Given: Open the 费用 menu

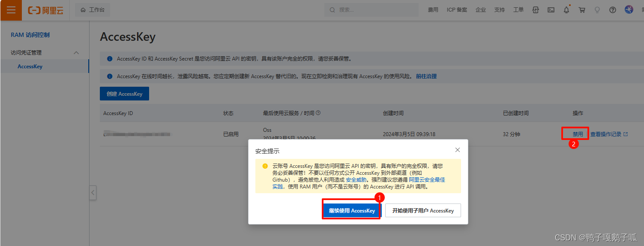Looking at the screenshot, I should 433,10.
